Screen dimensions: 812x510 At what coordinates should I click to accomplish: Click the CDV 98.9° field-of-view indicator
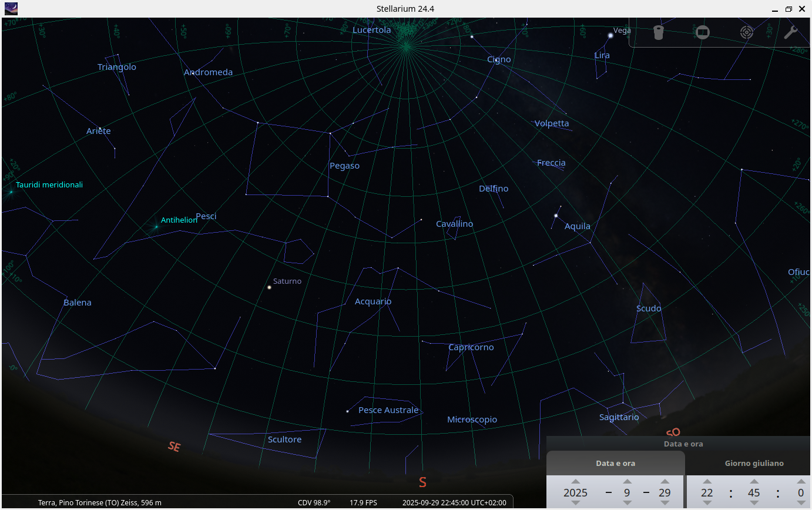314,502
